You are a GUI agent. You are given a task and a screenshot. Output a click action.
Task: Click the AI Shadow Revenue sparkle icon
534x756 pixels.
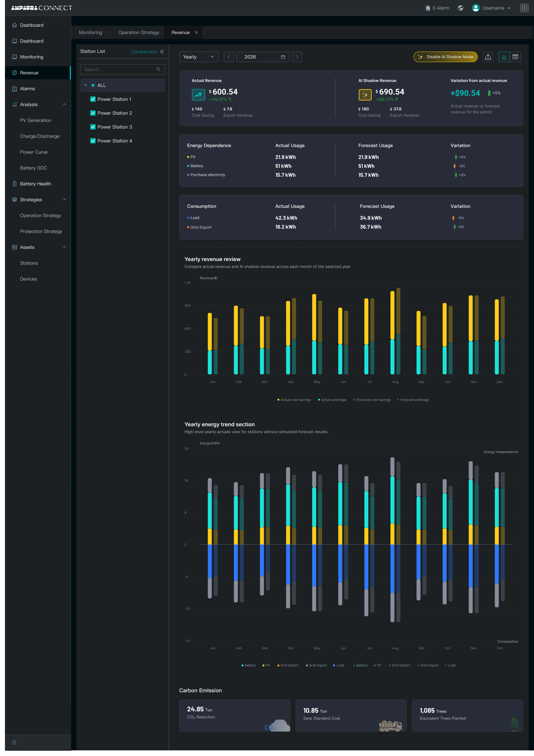(365, 95)
